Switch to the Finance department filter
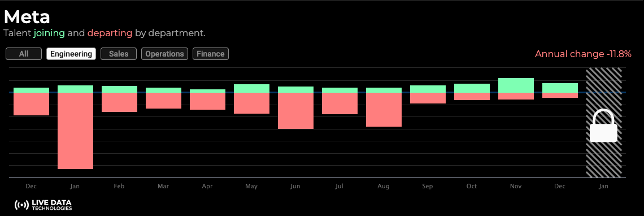The image size is (644, 216). tap(210, 54)
